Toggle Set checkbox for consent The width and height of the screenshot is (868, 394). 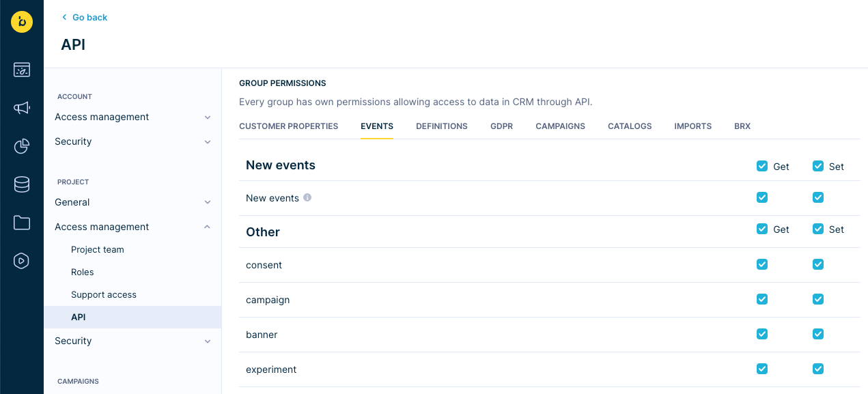(818, 264)
